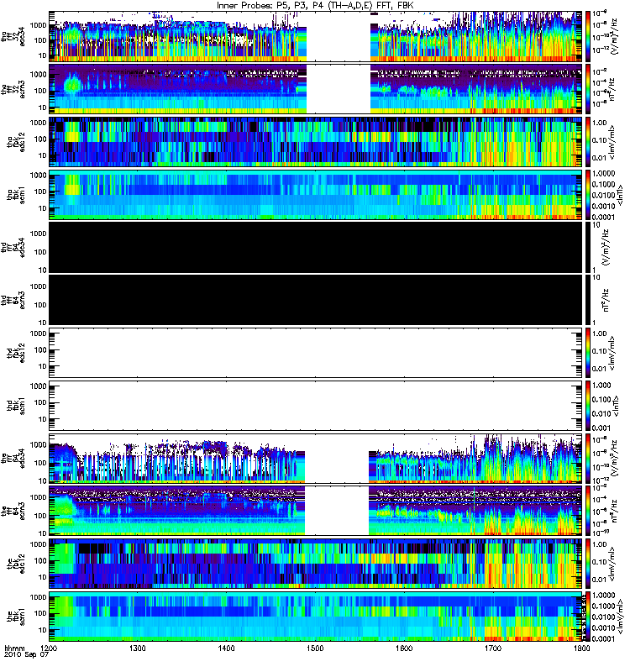Click the color bar of tha fff edc34 panel
630x672 pixels.
(x=589, y=36)
